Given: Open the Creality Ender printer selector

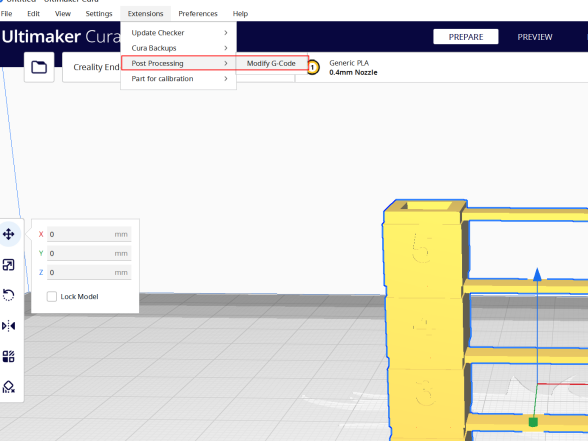Looking at the screenshot, I should point(92,67).
